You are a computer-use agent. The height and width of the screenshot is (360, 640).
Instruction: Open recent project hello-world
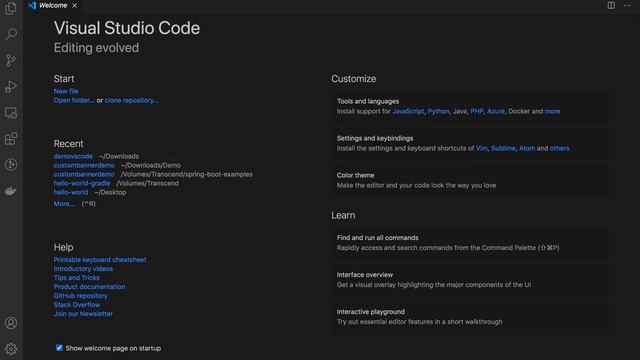click(x=71, y=192)
